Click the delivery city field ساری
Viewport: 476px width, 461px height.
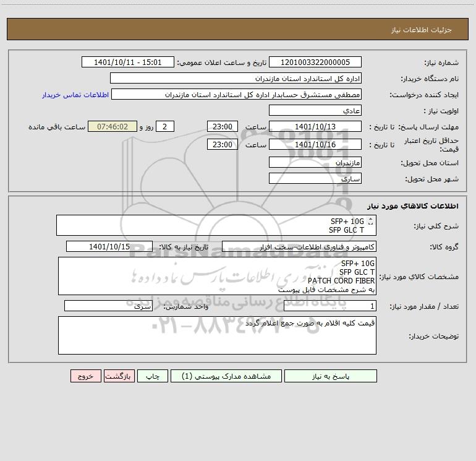click(x=315, y=178)
